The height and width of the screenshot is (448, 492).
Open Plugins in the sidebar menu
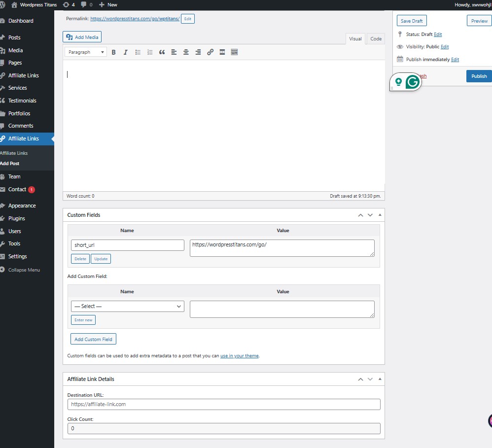pos(16,218)
